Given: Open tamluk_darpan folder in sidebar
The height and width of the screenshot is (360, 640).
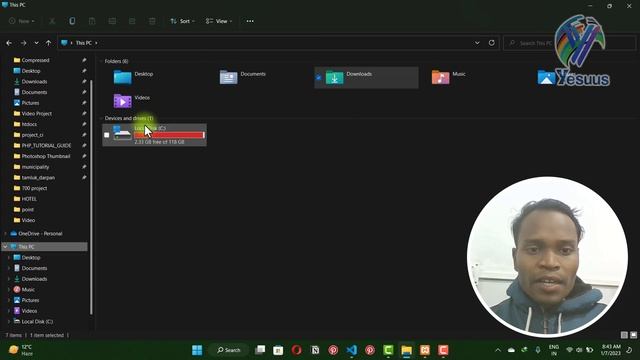Looking at the screenshot, I should tap(38, 178).
